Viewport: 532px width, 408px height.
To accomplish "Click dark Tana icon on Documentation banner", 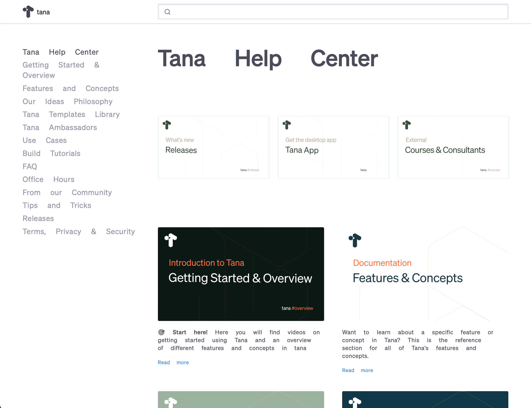I will click(355, 240).
